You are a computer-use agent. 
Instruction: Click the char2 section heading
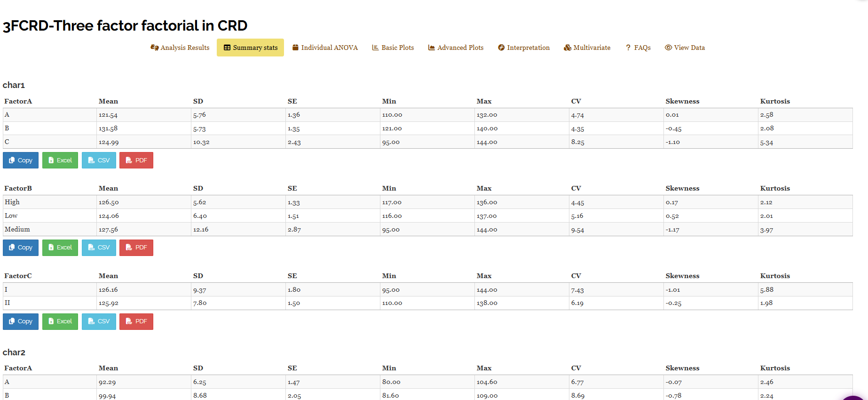tap(14, 352)
